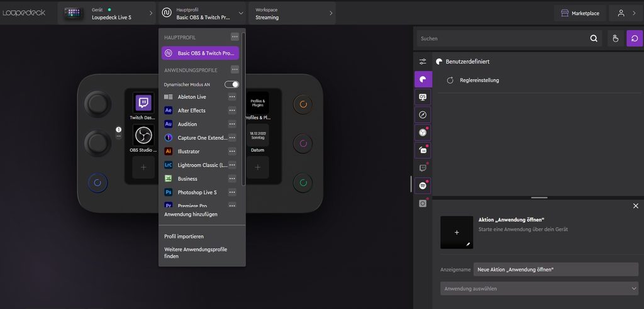Viewport: 644px width, 309px height.
Task: Click the Loupedeck logo
Action: [24, 13]
